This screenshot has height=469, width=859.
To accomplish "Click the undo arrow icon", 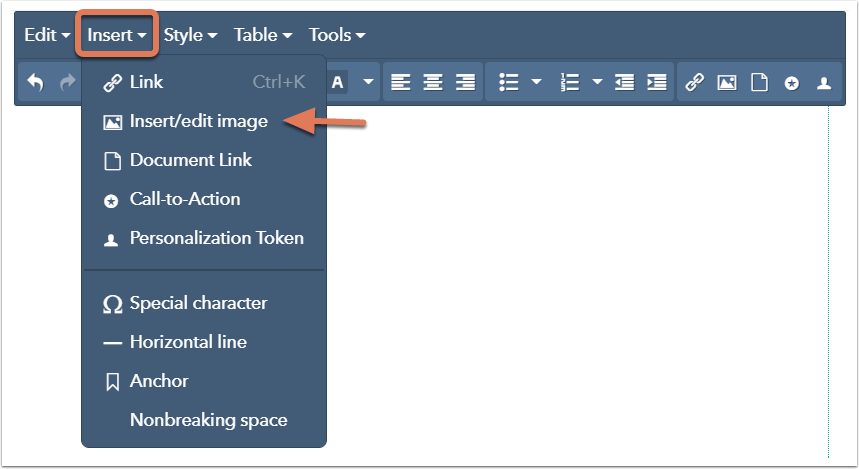I will (x=36, y=83).
